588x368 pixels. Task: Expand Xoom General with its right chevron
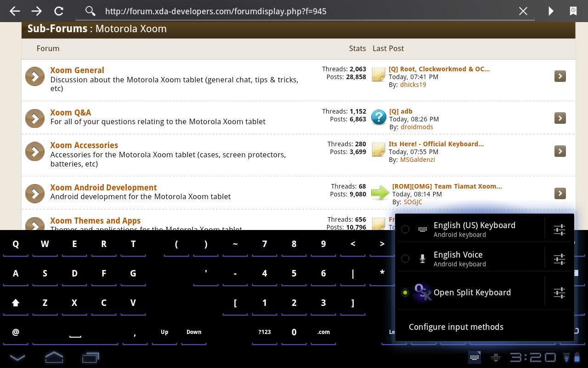click(560, 76)
